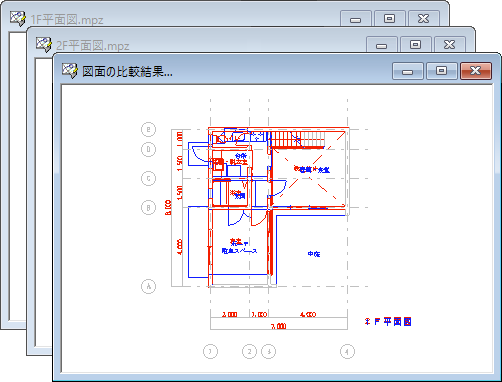Screen dimensions: 502x382
Task: Close the 1F平面図.mpz window
Action: 423,19
